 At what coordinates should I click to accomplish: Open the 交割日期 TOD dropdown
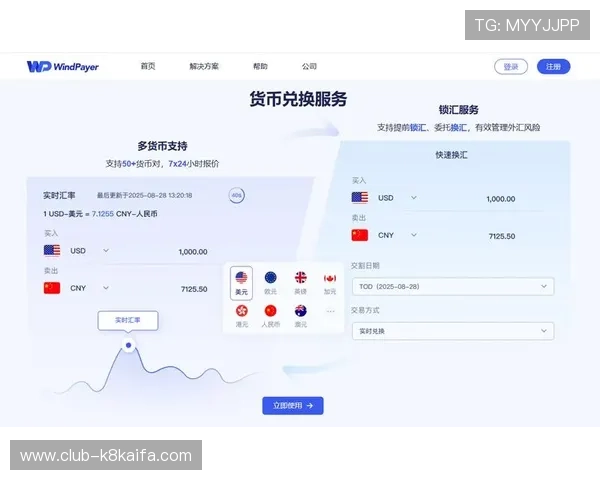point(453,286)
